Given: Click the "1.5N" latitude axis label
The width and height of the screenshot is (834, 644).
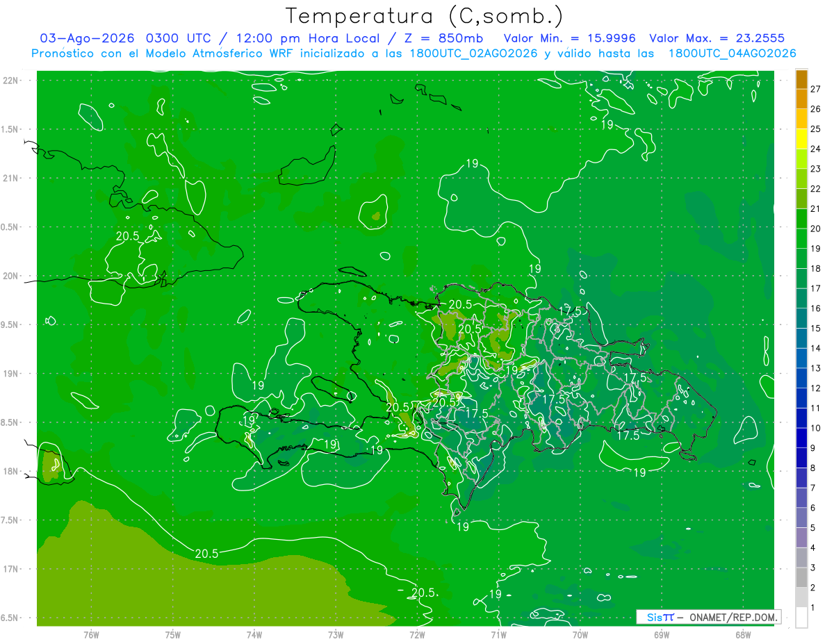Looking at the screenshot, I should 10,129.
